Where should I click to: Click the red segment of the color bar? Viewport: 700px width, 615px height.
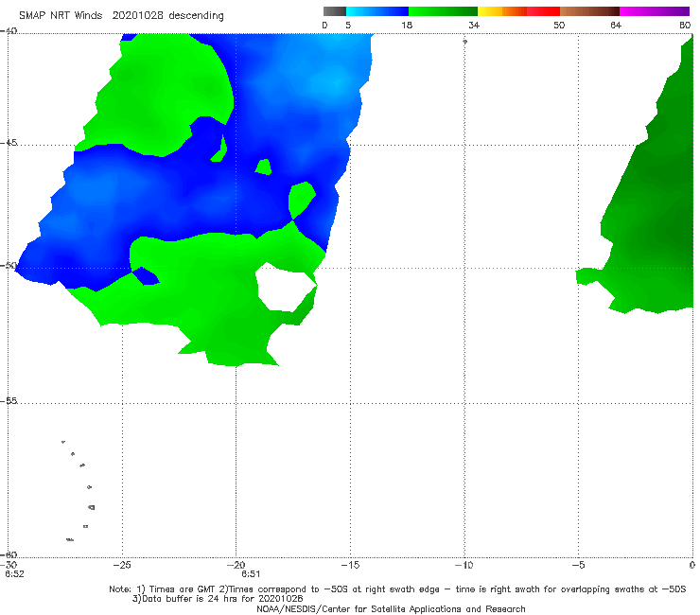[x=543, y=11]
